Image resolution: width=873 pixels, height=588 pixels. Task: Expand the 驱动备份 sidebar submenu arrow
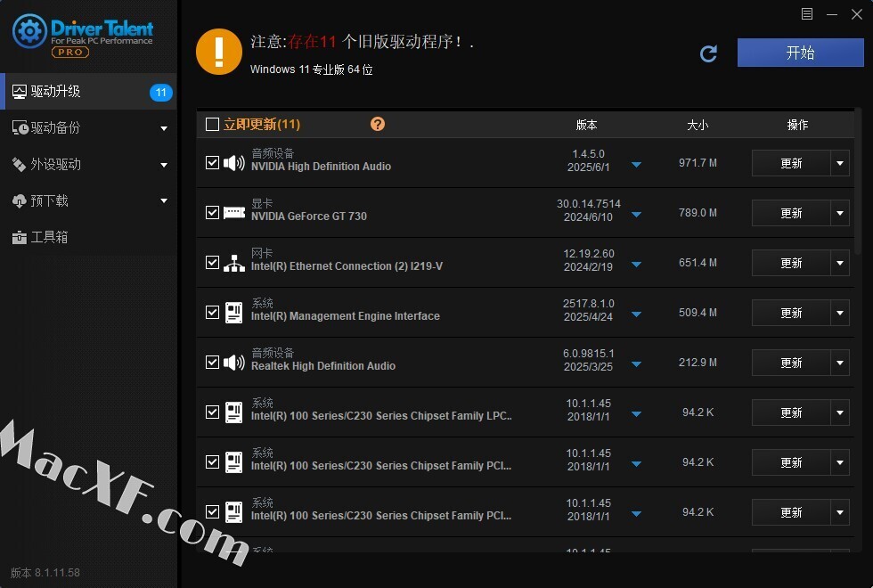164,128
